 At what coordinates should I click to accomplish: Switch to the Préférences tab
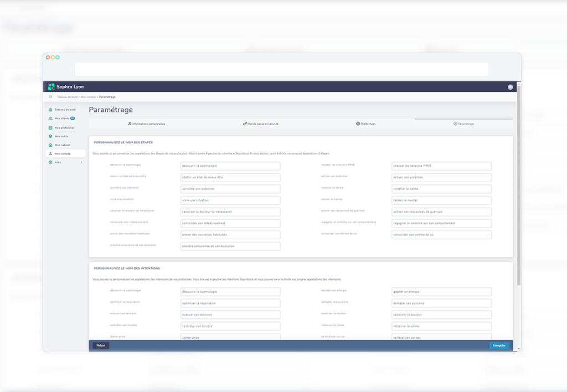[366, 124]
